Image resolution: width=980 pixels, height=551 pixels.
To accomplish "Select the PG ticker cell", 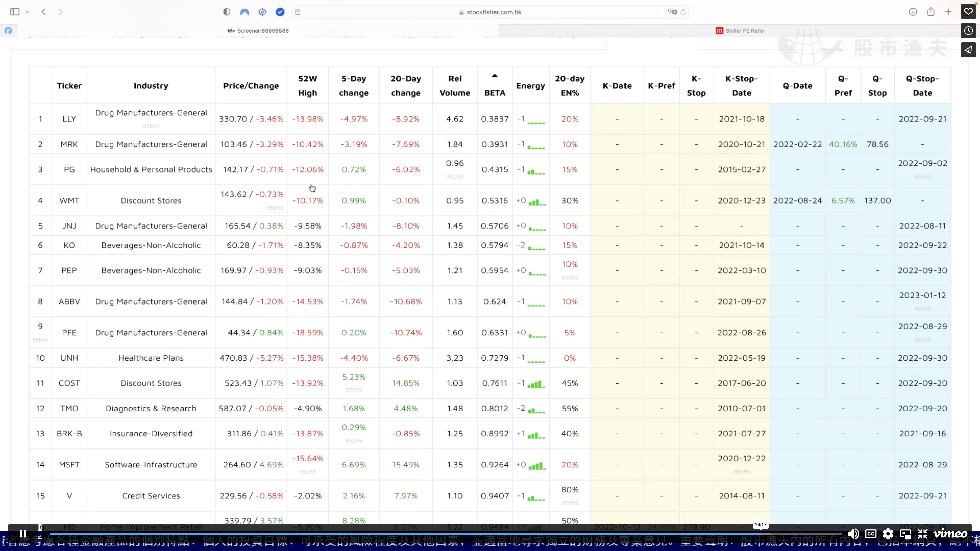I will 69,169.
